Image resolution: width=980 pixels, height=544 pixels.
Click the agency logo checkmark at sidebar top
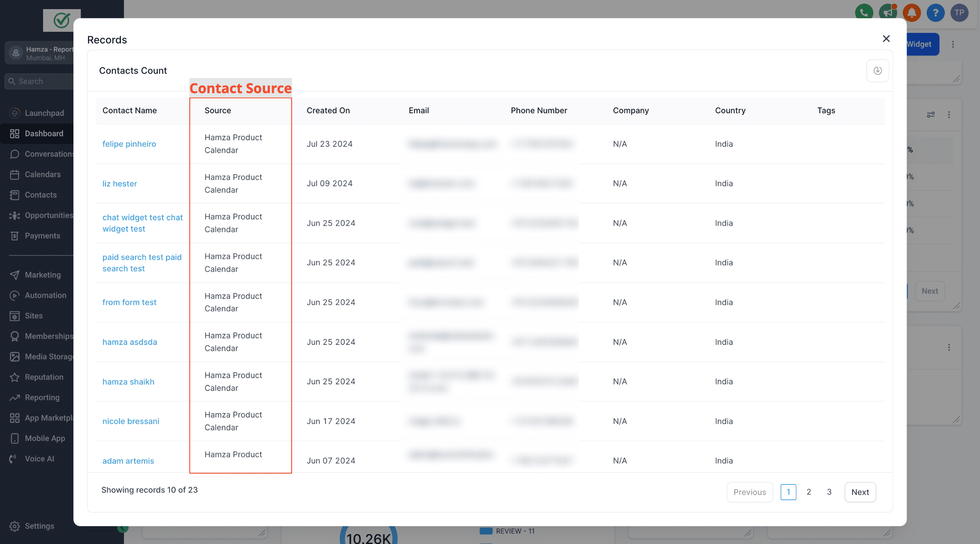click(x=62, y=20)
